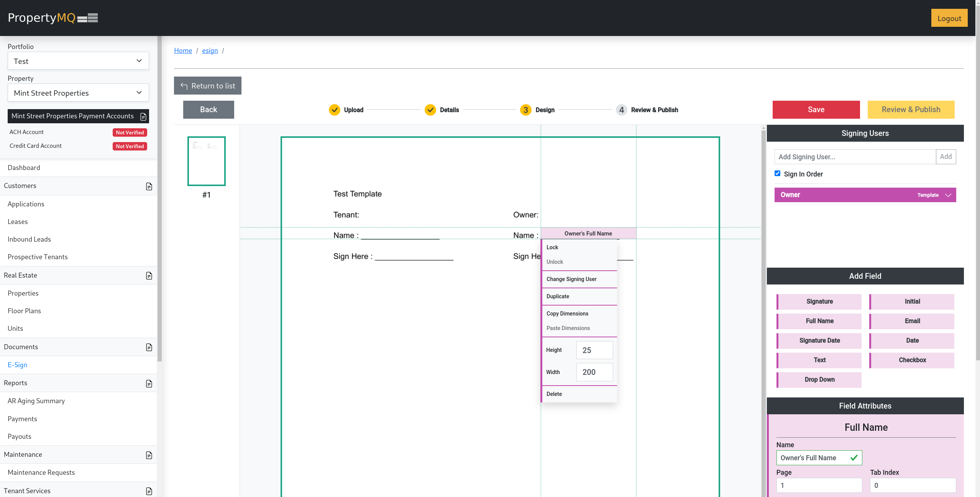Add a Signature Date field
The width and height of the screenshot is (980, 497).
(819, 340)
